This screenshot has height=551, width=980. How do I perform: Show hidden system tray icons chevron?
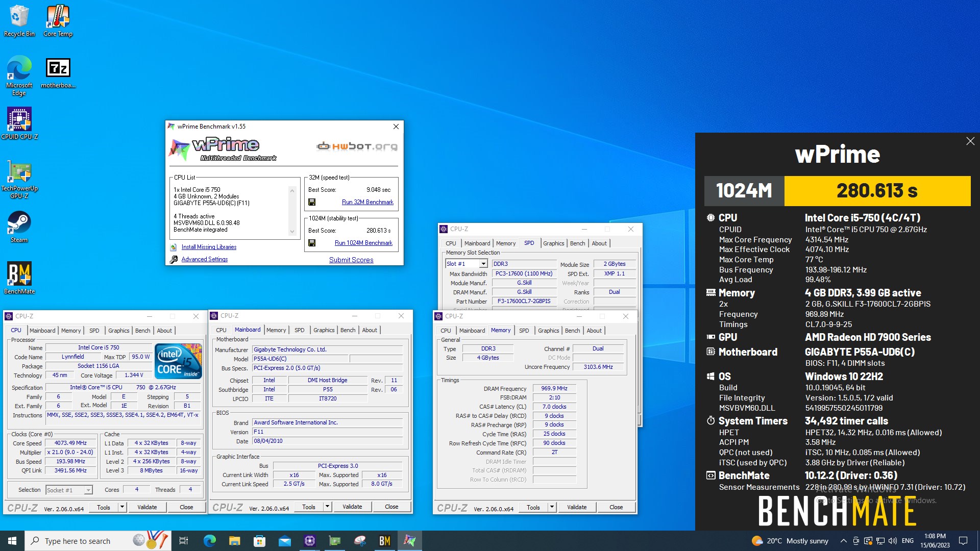[x=843, y=541]
